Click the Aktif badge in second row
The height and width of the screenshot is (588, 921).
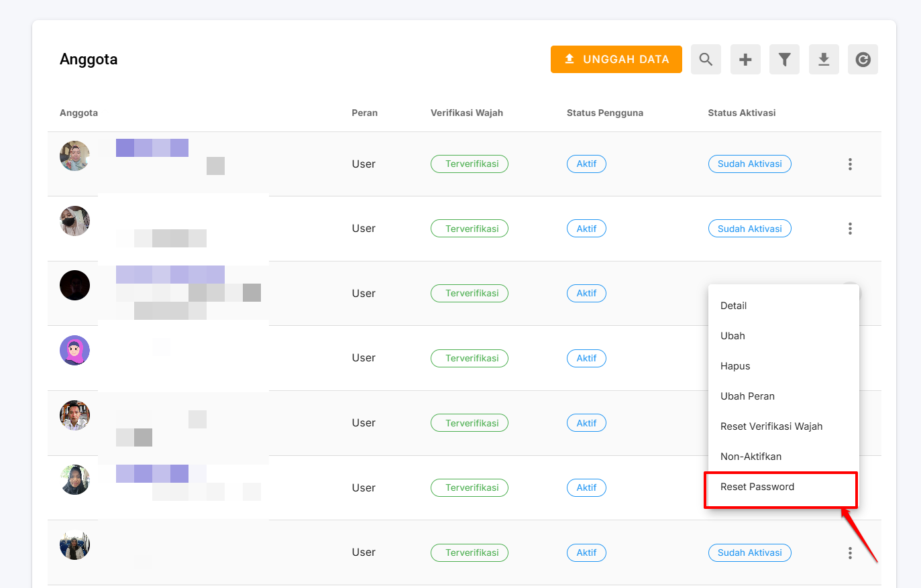pos(586,229)
